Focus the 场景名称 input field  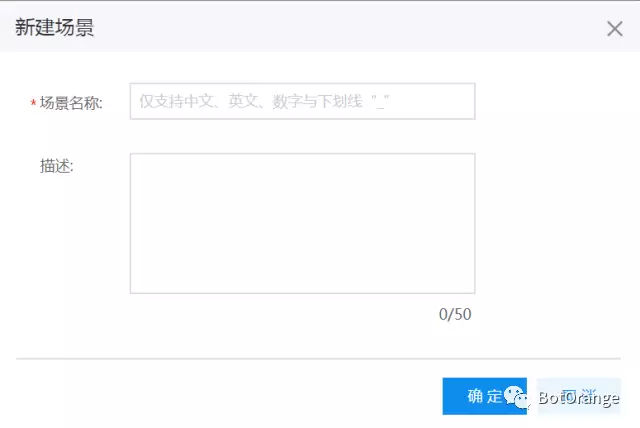[x=302, y=101]
